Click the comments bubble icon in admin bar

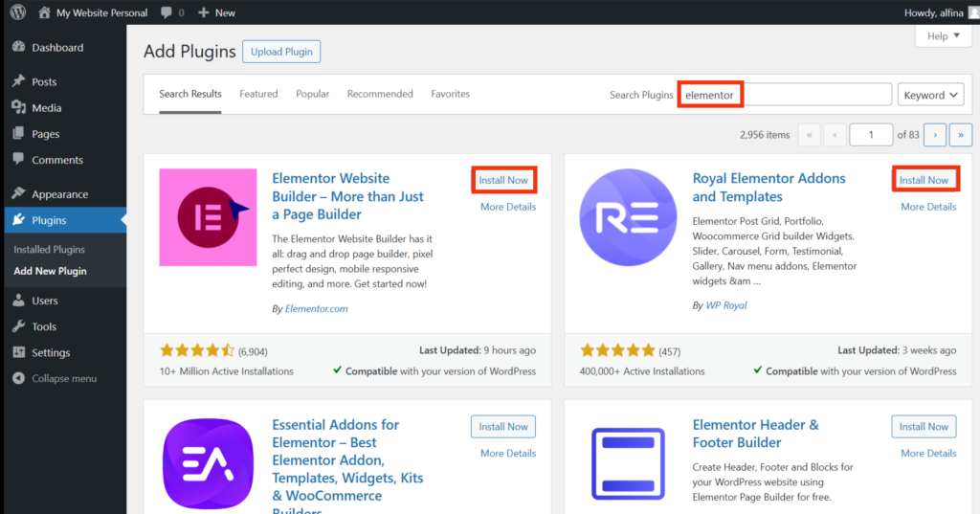pos(167,12)
